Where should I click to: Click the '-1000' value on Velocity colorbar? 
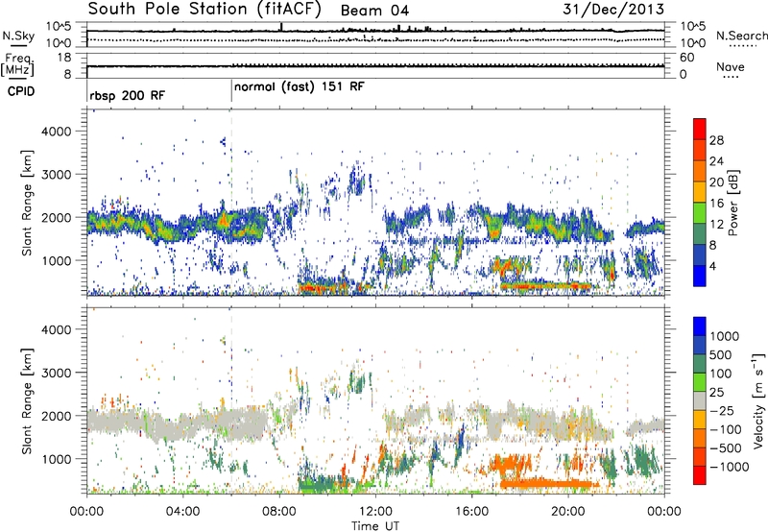coord(729,467)
